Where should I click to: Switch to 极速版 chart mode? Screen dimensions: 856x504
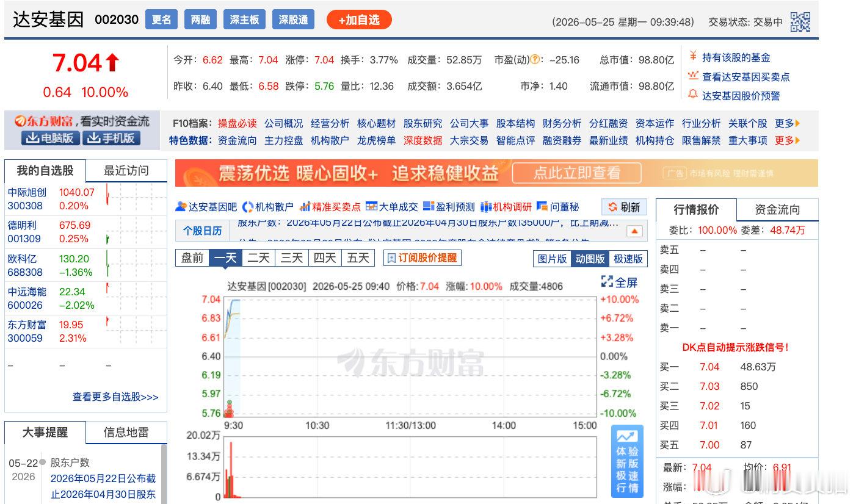tap(628, 259)
